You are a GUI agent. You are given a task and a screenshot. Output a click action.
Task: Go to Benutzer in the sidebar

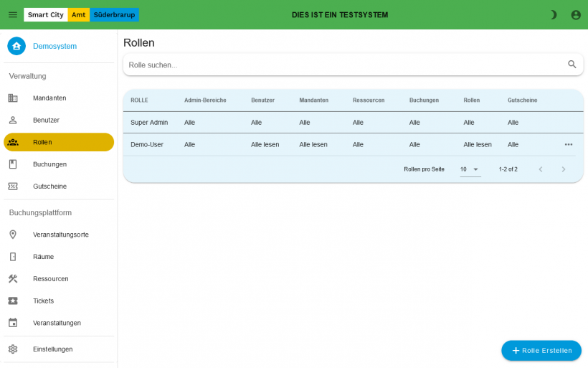[x=46, y=121]
